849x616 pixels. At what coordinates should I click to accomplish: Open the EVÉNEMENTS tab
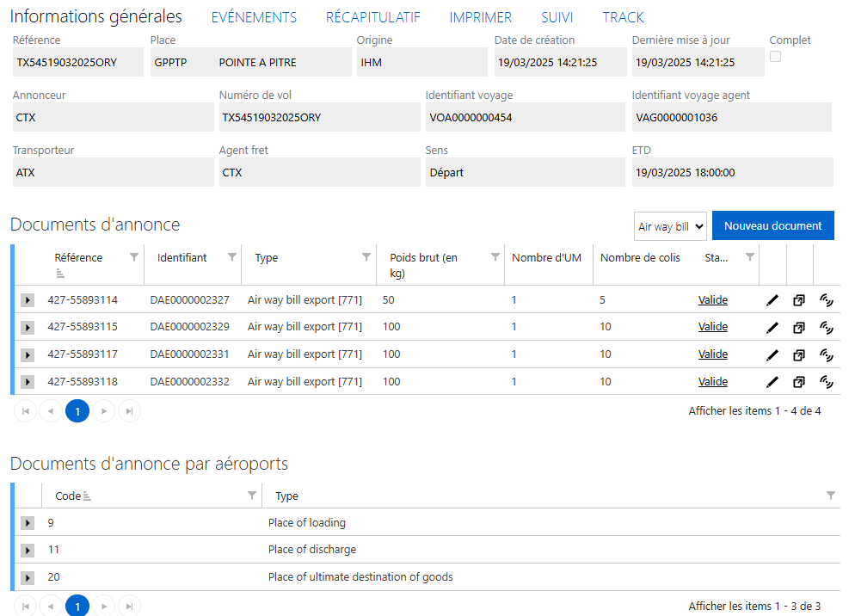(254, 17)
